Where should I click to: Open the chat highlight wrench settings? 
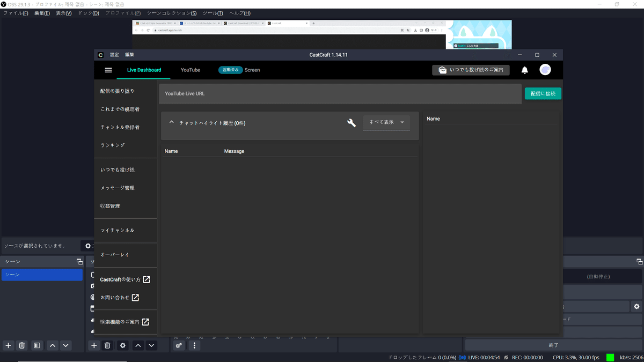click(352, 123)
